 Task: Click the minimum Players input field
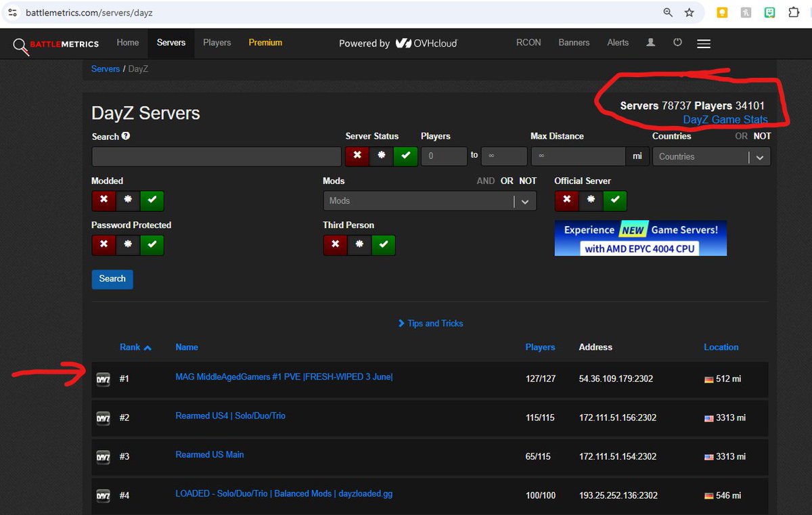444,156
